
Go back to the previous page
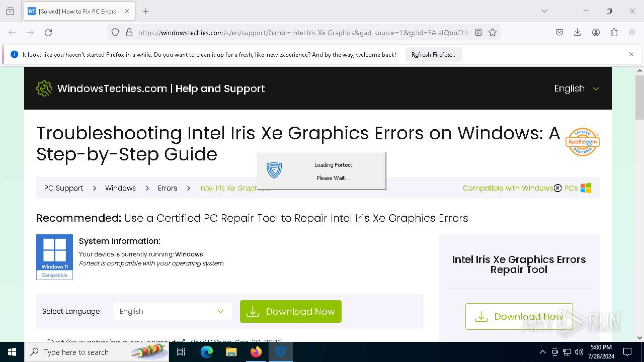pos(12,32)
